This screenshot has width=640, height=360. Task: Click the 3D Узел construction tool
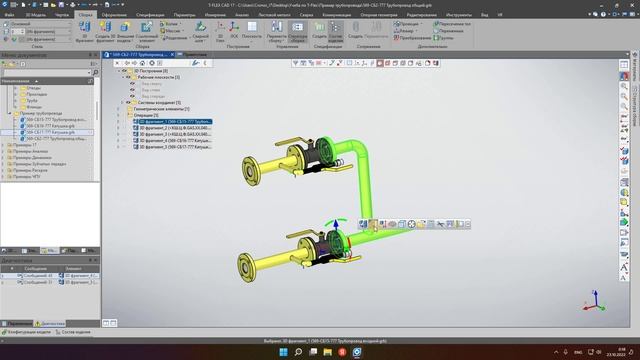[220, 32]
